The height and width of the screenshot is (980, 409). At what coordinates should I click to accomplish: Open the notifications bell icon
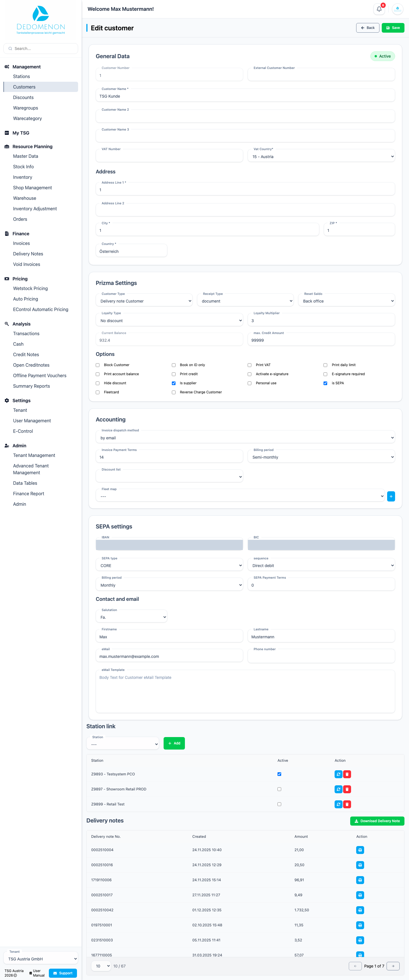click(x=379, y=9)
